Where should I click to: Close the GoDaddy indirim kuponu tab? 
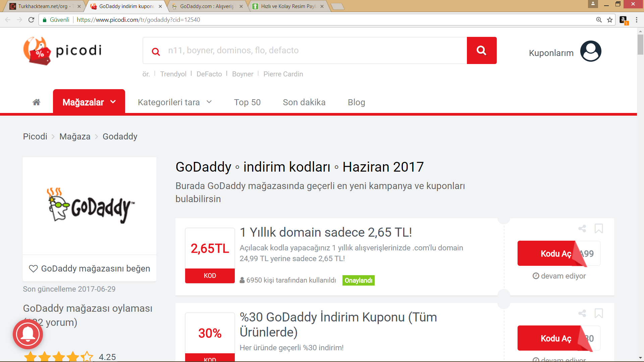(x=160, y=6)
